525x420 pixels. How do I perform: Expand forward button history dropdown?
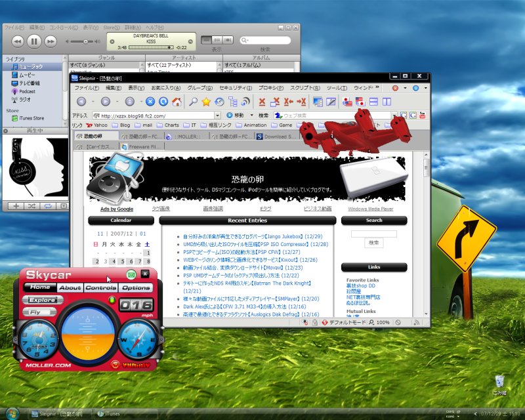coord(117,102)
